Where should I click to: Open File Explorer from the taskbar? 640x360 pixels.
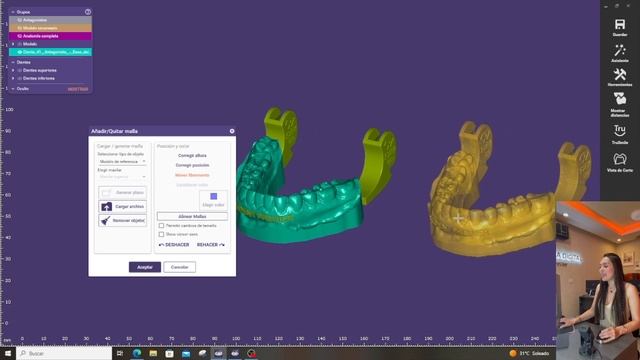(153, 353)
